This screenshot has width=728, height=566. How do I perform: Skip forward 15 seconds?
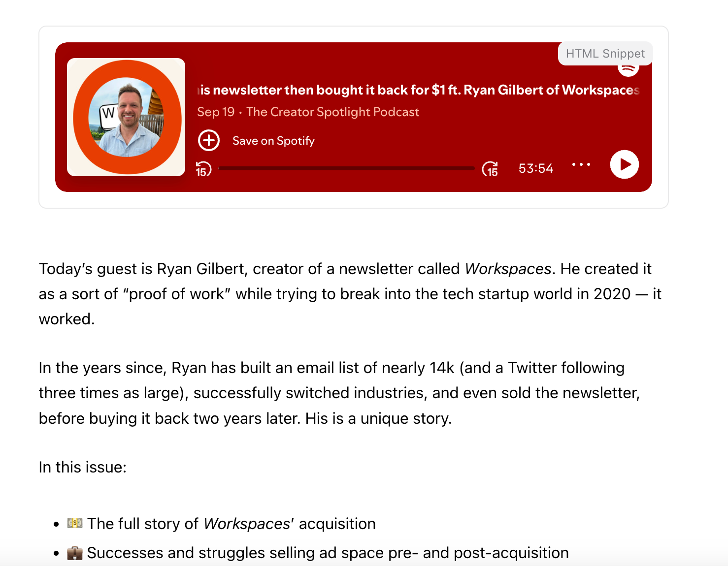point(490,169)
